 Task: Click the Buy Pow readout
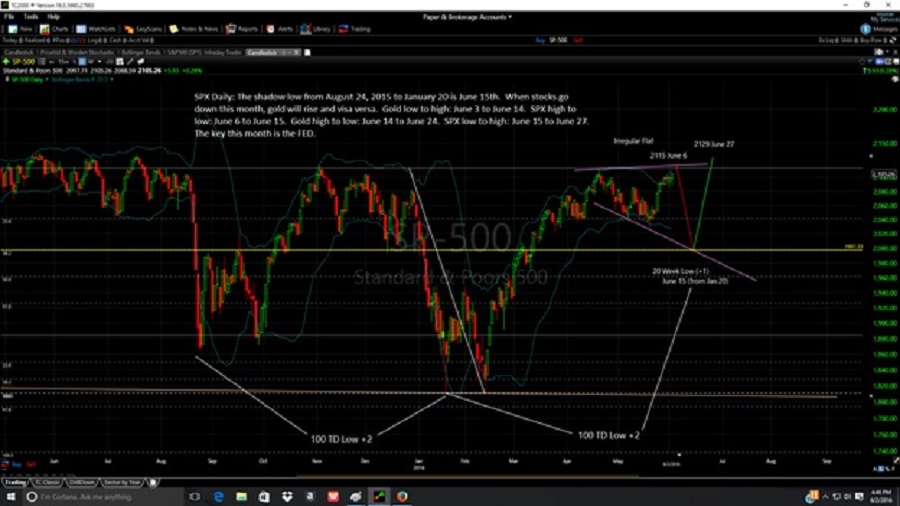(872, 40)
